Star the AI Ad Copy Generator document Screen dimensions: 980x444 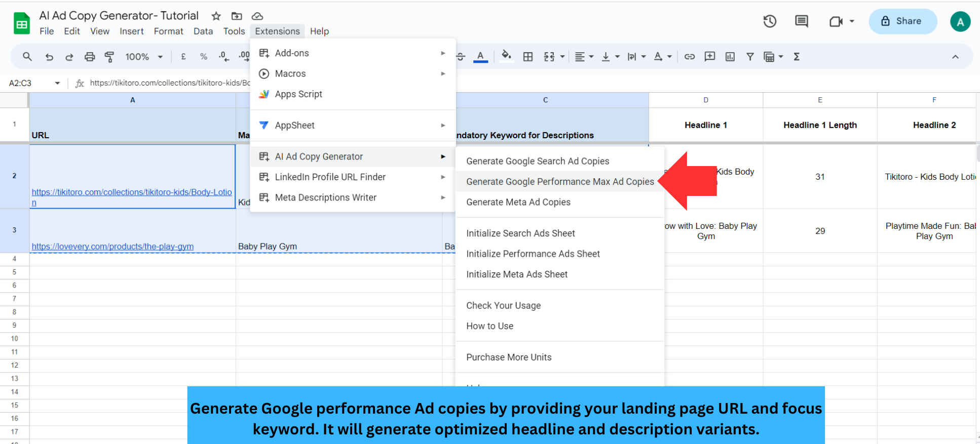coord(216,16)
